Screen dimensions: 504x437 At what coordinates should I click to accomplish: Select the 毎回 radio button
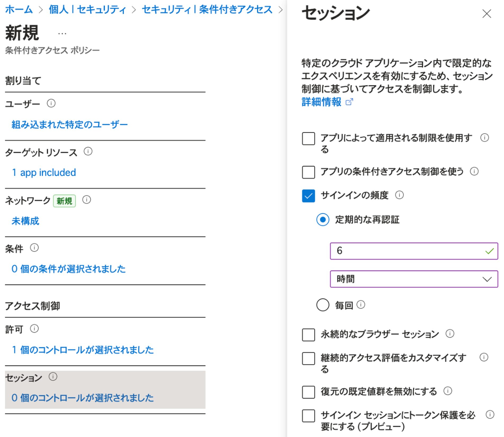(x=322, y=305)
